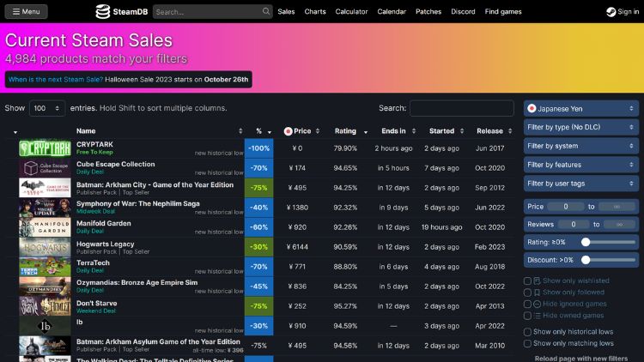This screenshot has height=362, width=644.
Task: Click the search magnifier icon in the top bar
Action: point(265,12)
